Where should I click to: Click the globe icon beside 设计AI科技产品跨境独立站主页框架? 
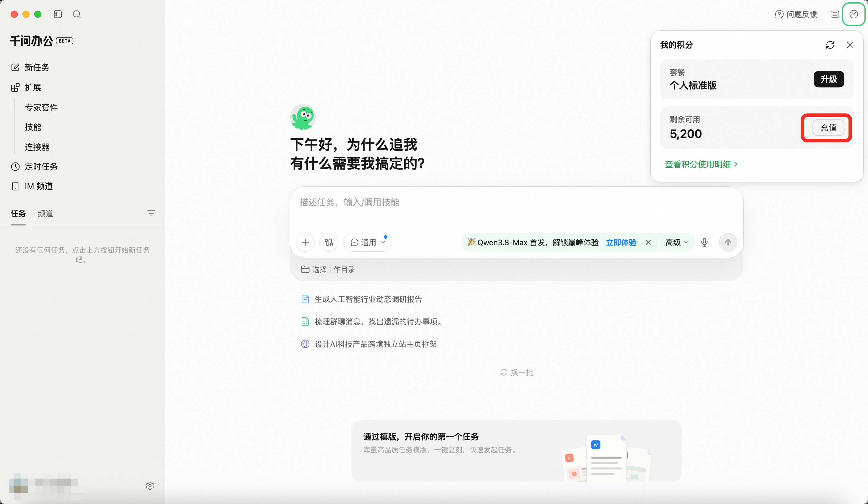coord(305,344)
